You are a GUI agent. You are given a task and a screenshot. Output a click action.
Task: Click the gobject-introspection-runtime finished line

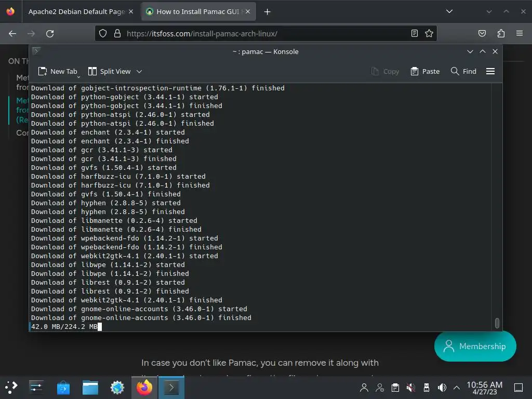[x=158, y=88]
